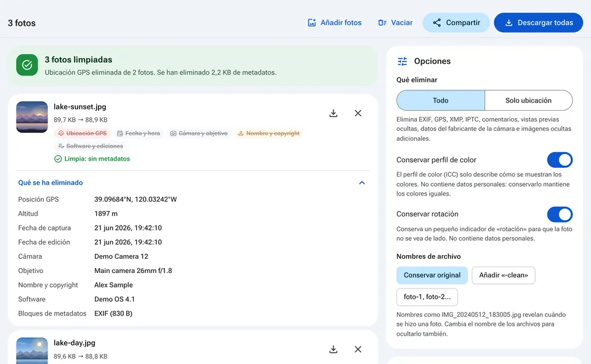Click Añadir fotos link
This screenshot has width=591, height=364.
point(335,23)
